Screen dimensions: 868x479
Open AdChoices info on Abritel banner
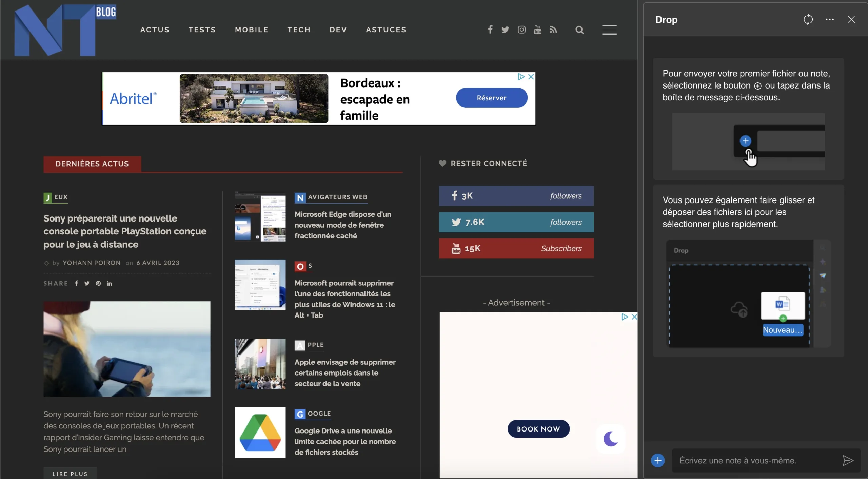521,77
